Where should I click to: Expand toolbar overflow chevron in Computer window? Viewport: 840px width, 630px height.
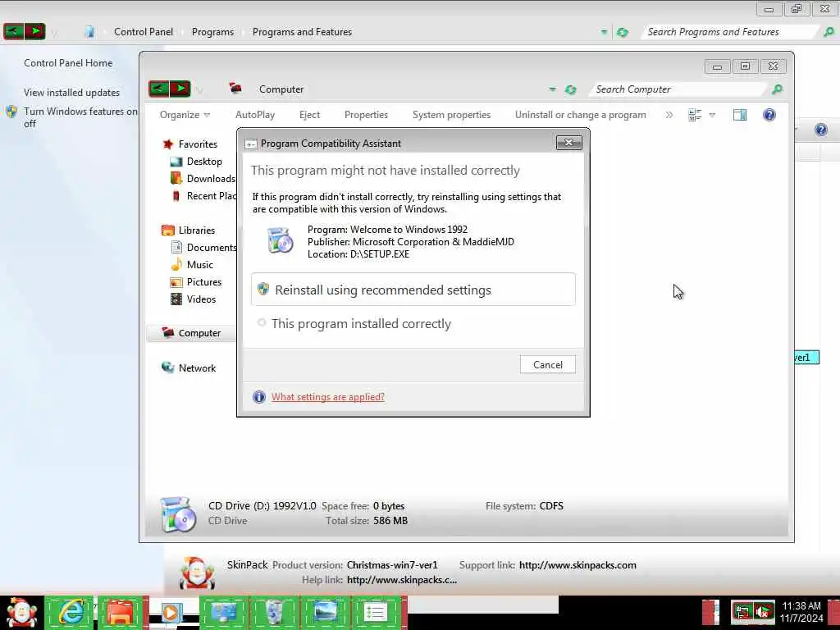(x=669, y=115)
